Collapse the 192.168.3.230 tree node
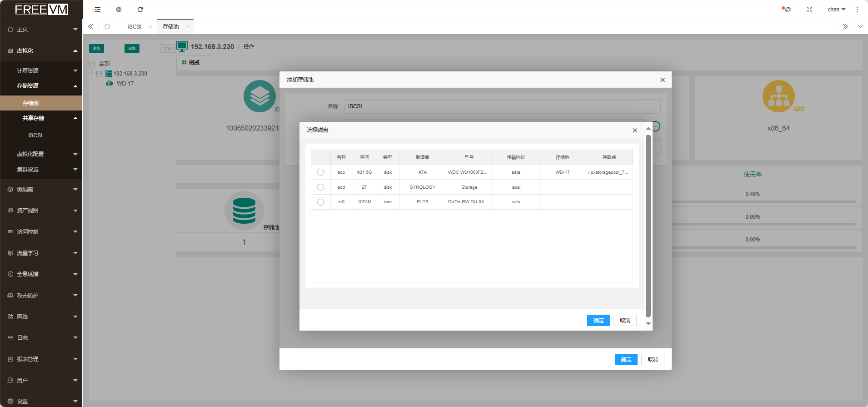The image size is (868, 407). click(99, 74)
